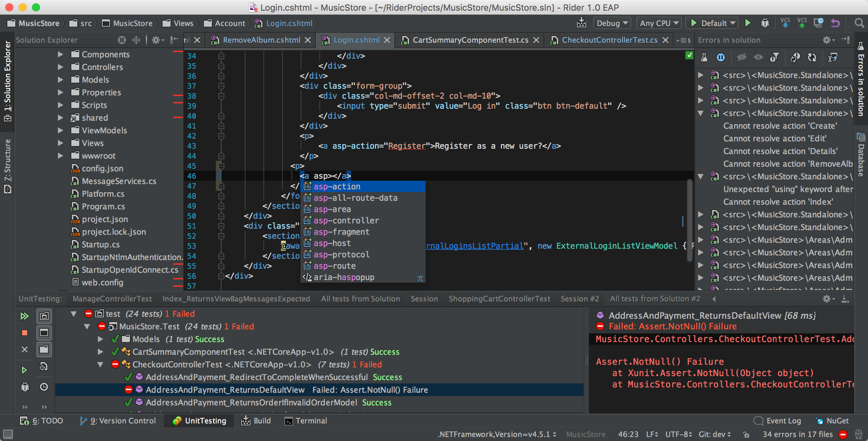Click the code completion popup scrollbar

[x=690, y=220]
